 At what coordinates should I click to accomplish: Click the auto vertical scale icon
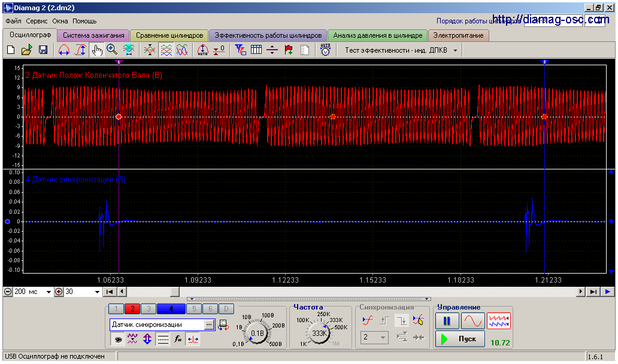202,50
